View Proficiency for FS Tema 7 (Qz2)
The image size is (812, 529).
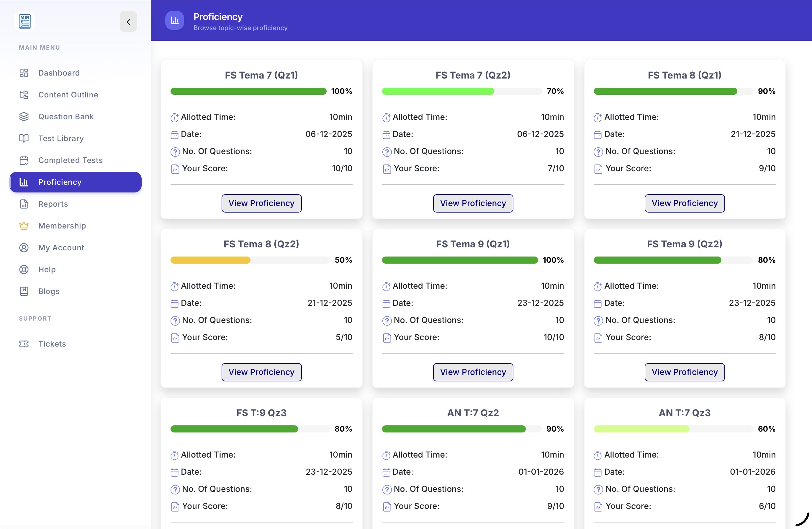point(473,203)
